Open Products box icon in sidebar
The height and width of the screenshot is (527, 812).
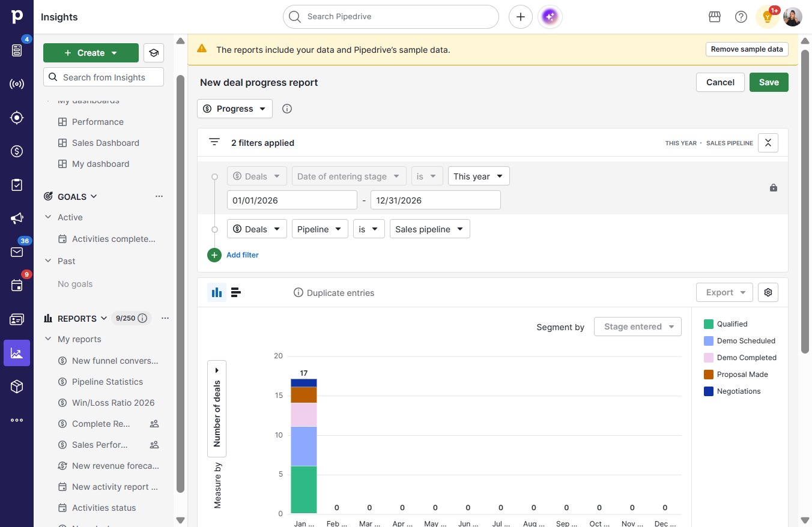click(x=17, y=387)
